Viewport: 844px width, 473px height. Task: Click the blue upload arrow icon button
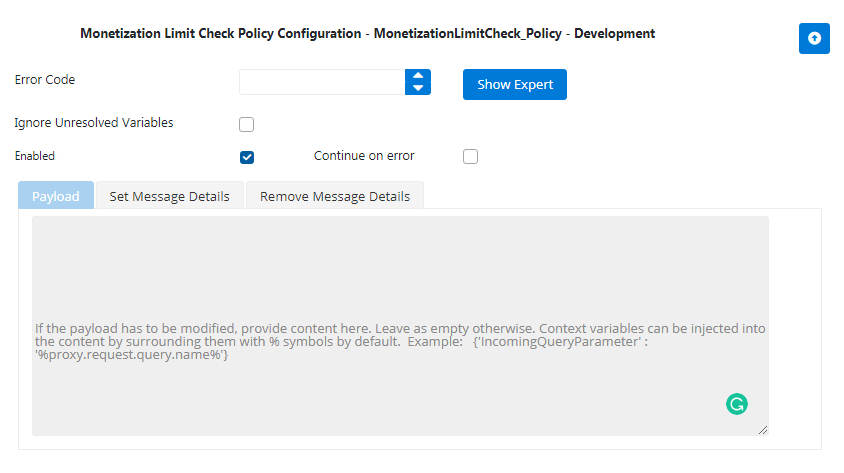814,38
